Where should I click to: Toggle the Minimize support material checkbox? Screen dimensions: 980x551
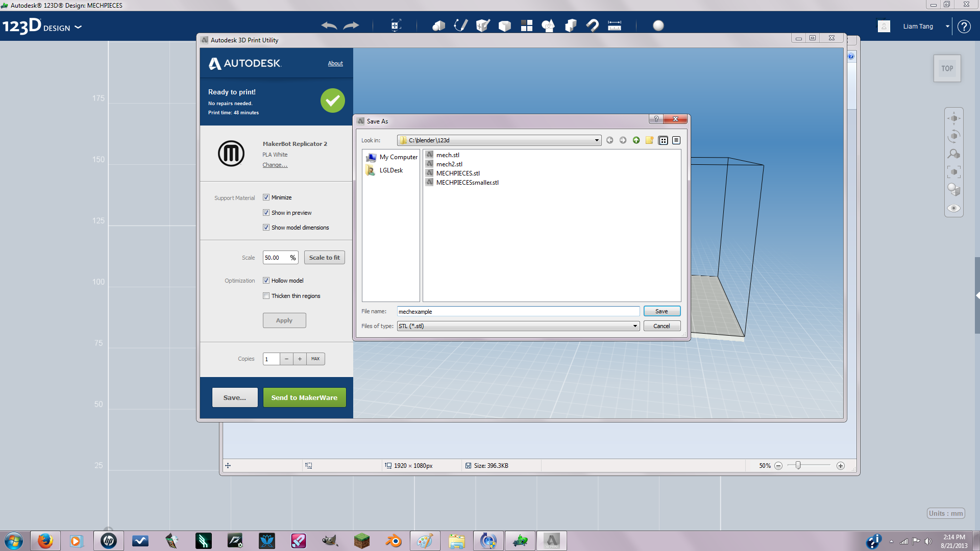tap(266, 197)
